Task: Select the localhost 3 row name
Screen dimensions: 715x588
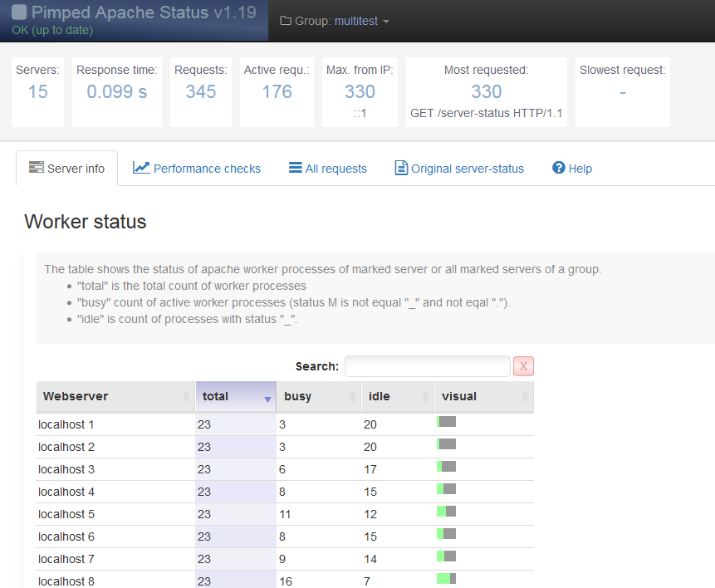Action: tap(66, 469)
